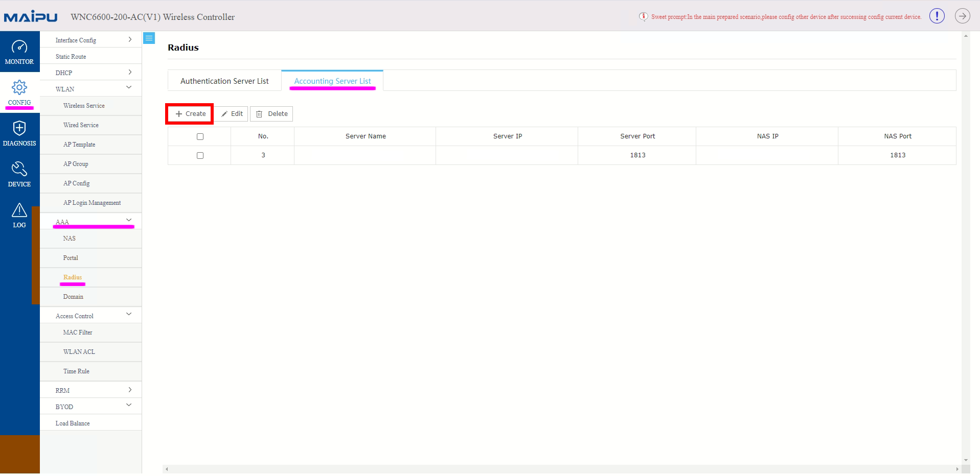Expand Interface Config menu arrow
The width and height of the screenshot is (980, 476).
tap(130, 39)
